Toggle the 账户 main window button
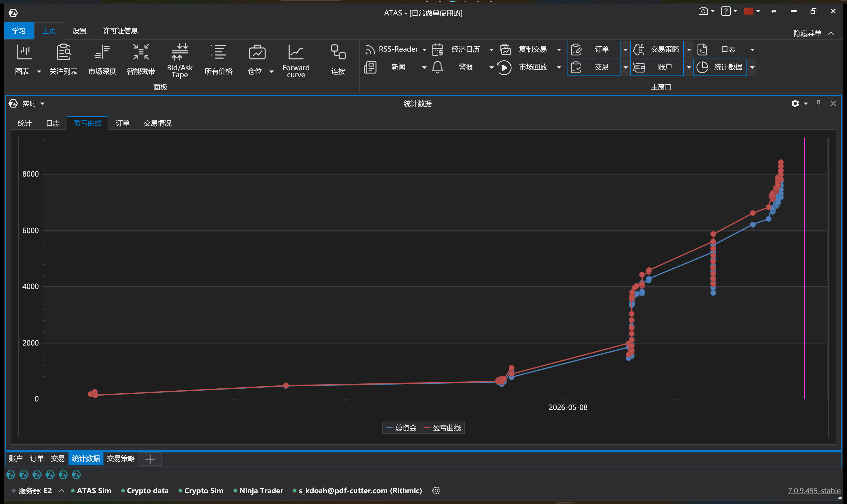 click(x=657, y=67)
